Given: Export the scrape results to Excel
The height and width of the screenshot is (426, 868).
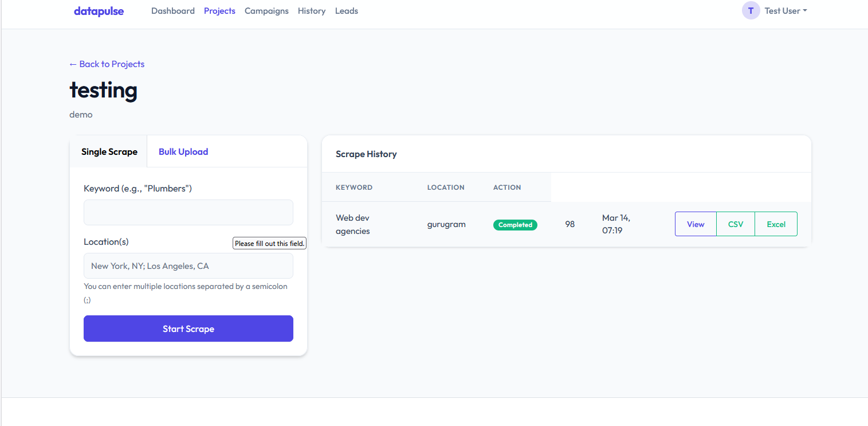Looking at the screenshot, I should point(776,224).
